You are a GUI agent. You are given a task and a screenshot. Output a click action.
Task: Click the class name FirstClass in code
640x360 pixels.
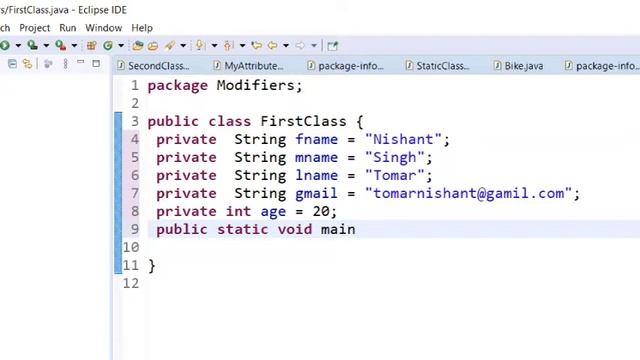[303, 121]
